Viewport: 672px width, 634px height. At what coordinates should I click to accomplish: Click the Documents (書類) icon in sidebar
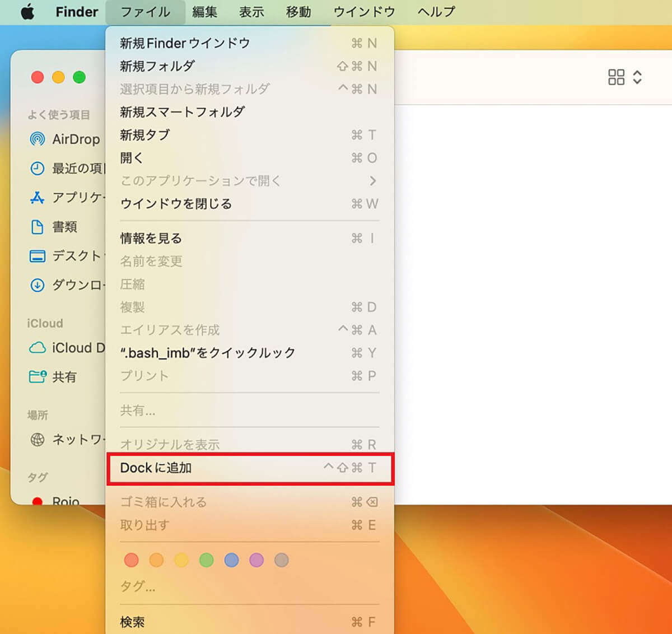38,226
